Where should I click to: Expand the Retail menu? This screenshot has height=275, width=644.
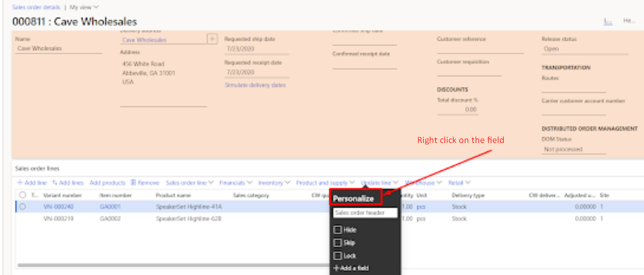tap(459, 183)
